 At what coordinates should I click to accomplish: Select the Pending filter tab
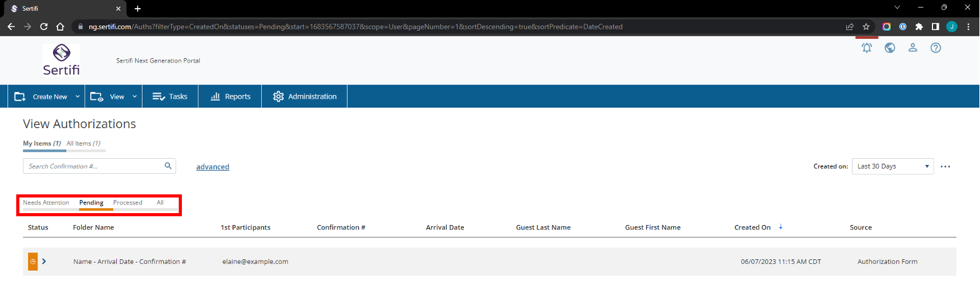(x=91, y=202)
